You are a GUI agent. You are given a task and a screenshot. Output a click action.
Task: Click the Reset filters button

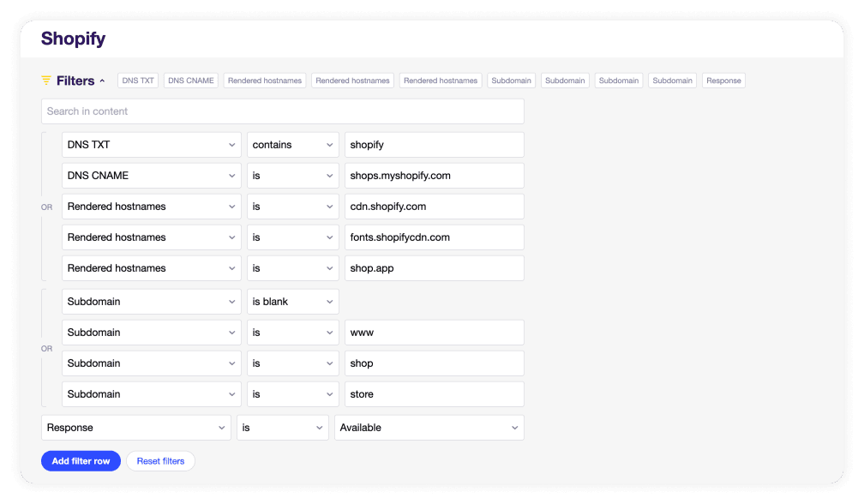pyautogui.click(x=160, y=461)
